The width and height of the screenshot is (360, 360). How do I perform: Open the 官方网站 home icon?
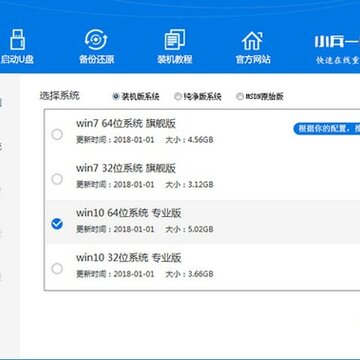[x=252, y=41]
